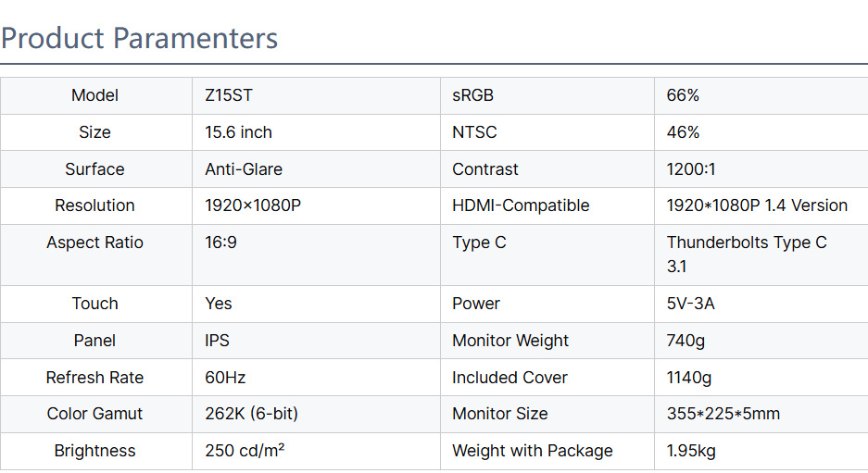Select the Anti-Glare surface value
This screenshot has width=868, height=473.
click(x=244, y=169)
